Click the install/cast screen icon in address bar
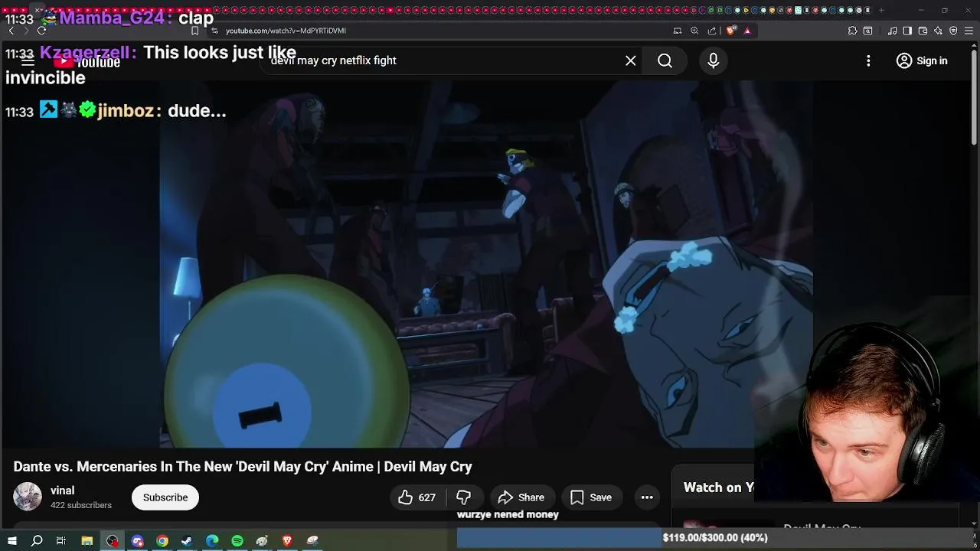 tap(678, 31)
